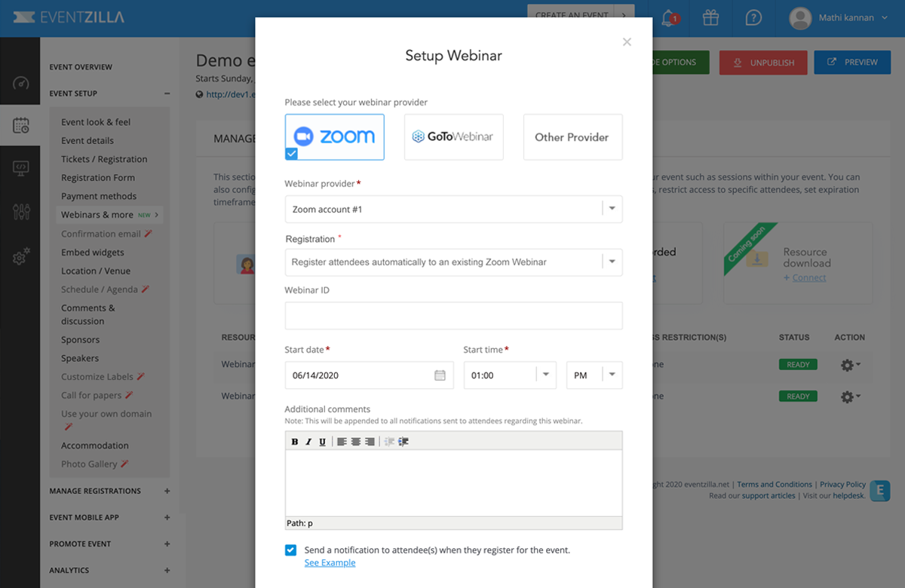
Task: Open Mathi kannan user menu
Action: [853, 18]
